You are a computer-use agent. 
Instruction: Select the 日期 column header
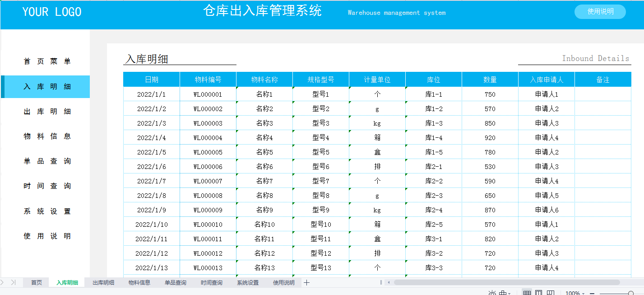[152, 80]
